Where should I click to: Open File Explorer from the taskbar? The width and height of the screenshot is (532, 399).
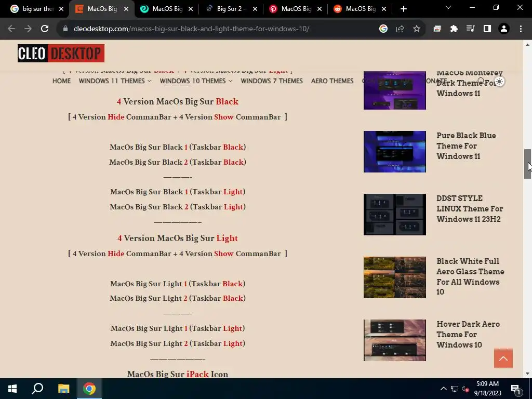[63, 389]
